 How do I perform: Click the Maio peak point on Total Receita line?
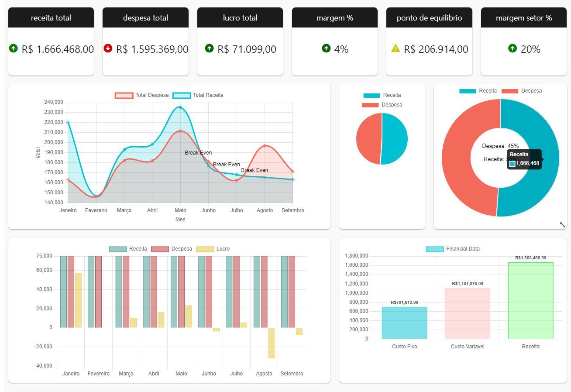[180, 107]
